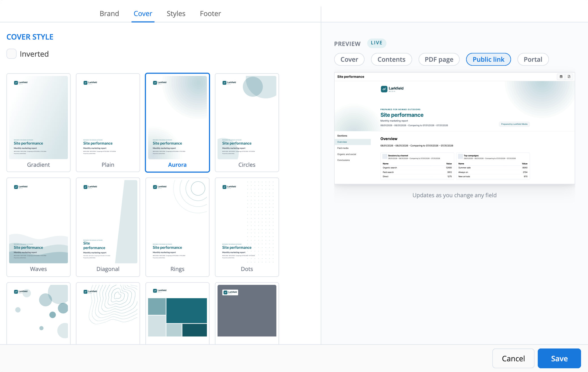Switch to the Brand tab
This screenshot has width=588, height=372.
109,14
